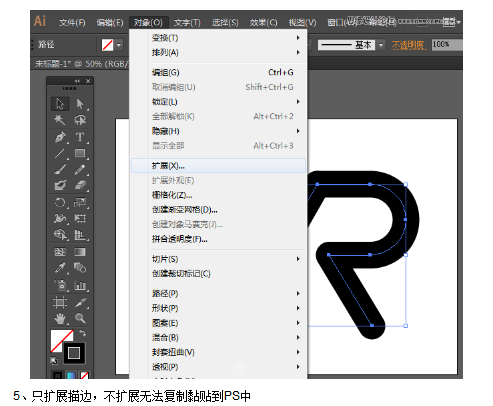Expand the 锁定(L) submenu
493x406 pixels.
[218, 102]
